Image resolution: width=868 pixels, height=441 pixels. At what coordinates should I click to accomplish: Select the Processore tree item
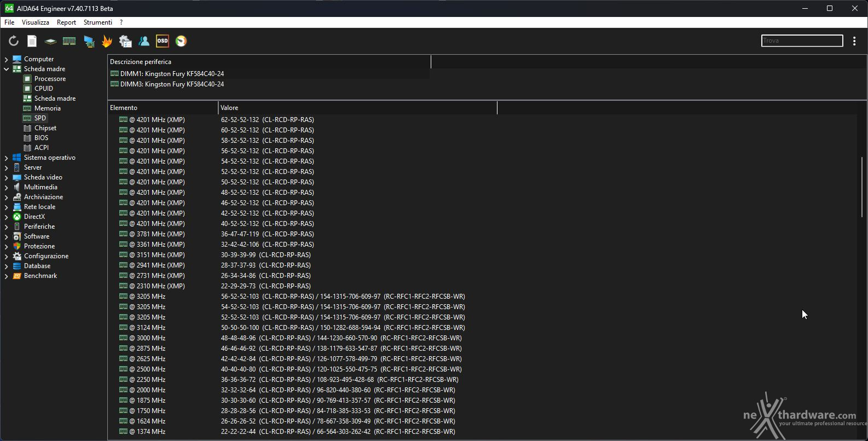(x=50, y=79)
